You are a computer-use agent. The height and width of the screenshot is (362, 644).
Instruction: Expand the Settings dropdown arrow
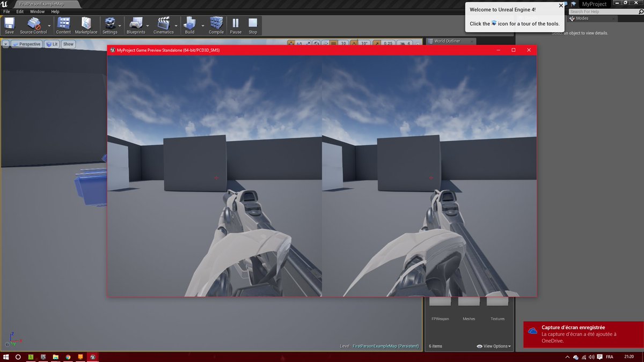[x=120, y=25]
